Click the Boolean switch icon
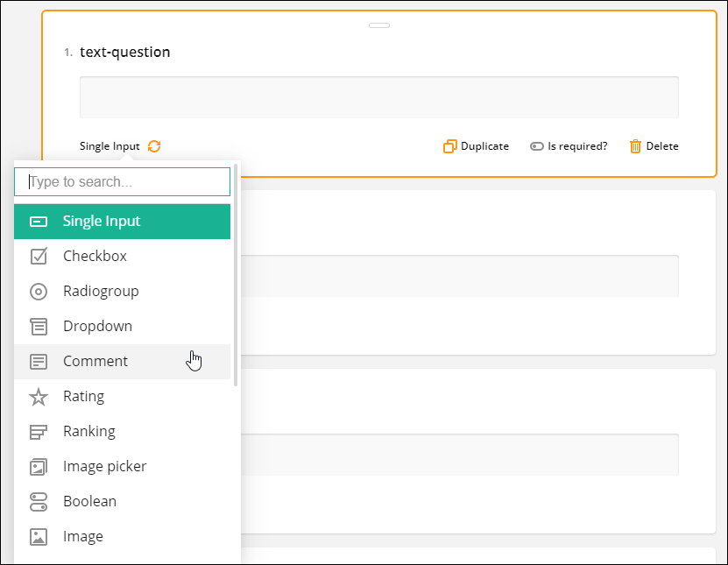This screenshot has height=565, width=728. pos(39,502)
